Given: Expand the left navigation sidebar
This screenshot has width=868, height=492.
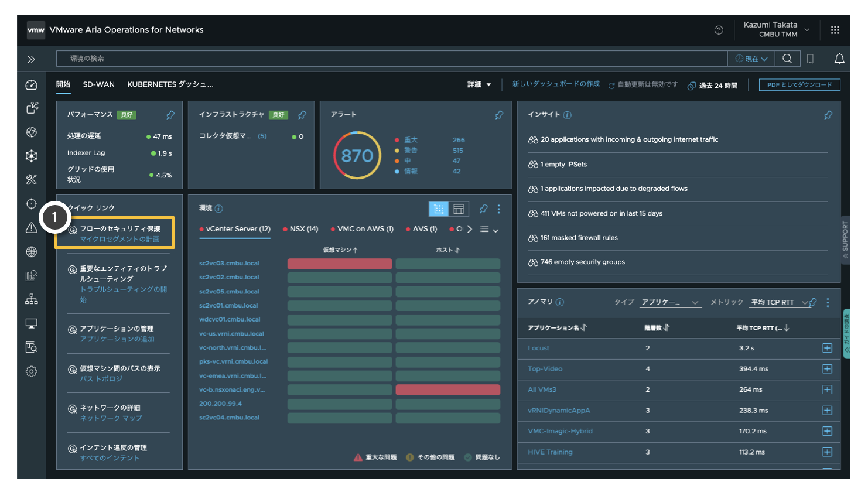Looking at the screenshot, I should [31, 59].
